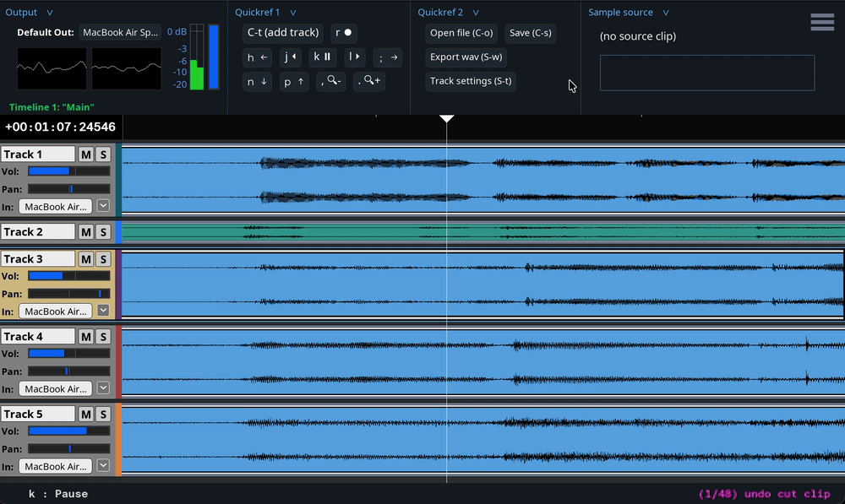Open the hamburger menu icon
The height and width of the screenshot is (504, 845).
[x=821, y=23]
